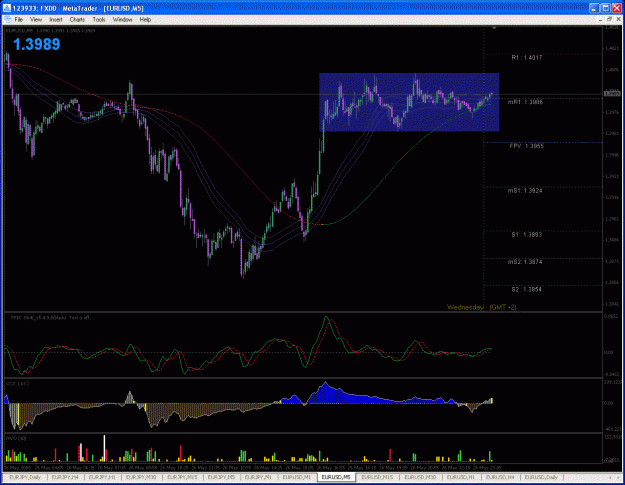
Task: Restore down the inner chart window
Action: (x=609, y=20)
